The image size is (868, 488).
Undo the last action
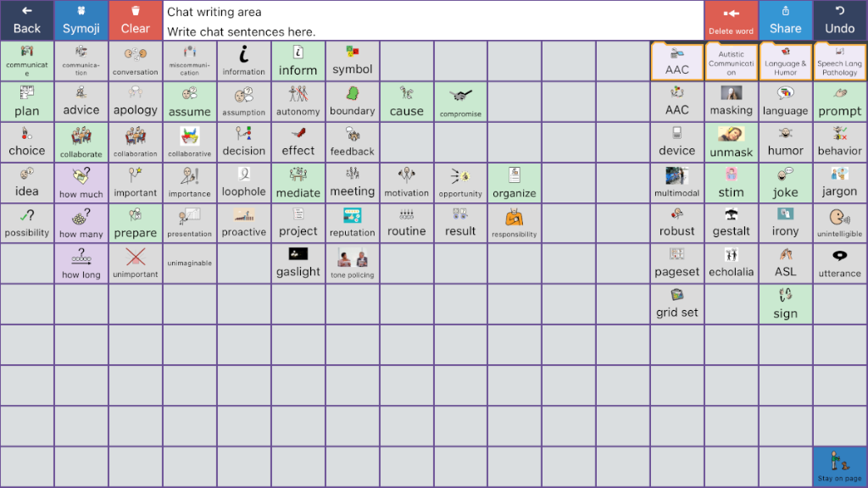[x=839, y=20]
